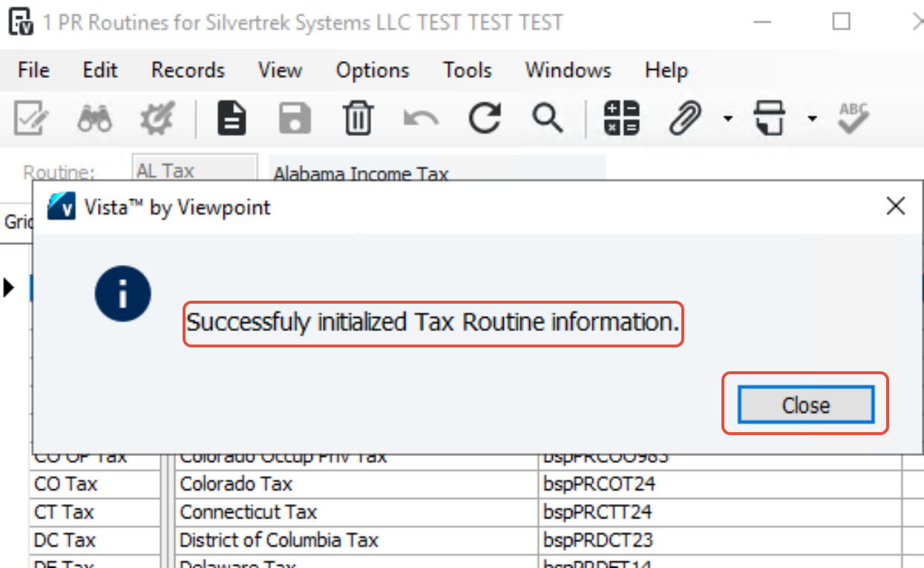The height and width of the screenshot is (568, 924).
Task: Close the Vista dialog with Close button
Action: [x=806, y=405]
